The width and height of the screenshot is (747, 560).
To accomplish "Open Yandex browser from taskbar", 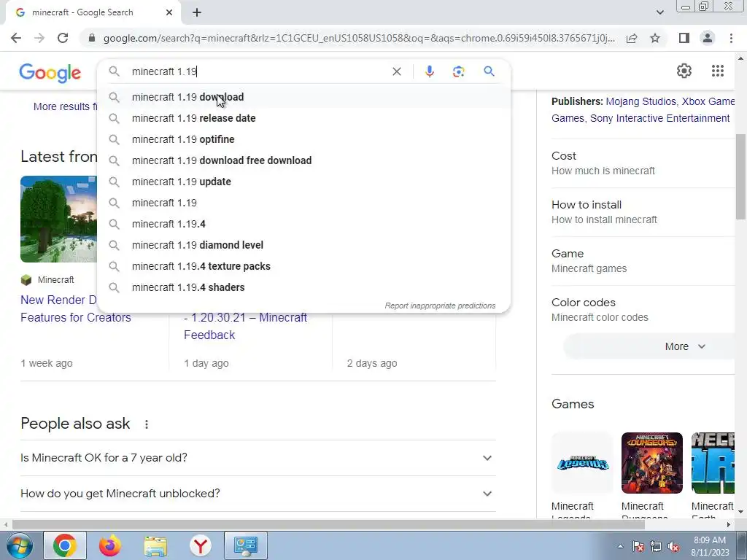I will tap(200, 545).
